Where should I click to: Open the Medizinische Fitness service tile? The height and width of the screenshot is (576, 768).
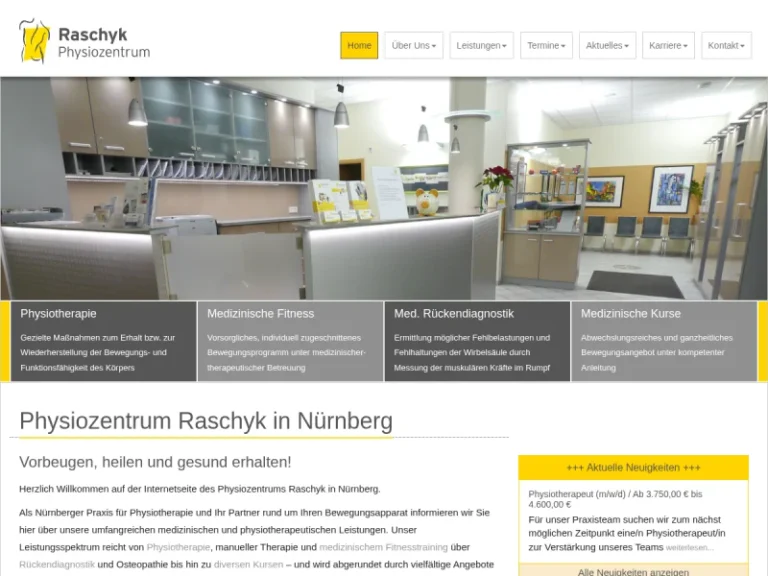[290, 341]
